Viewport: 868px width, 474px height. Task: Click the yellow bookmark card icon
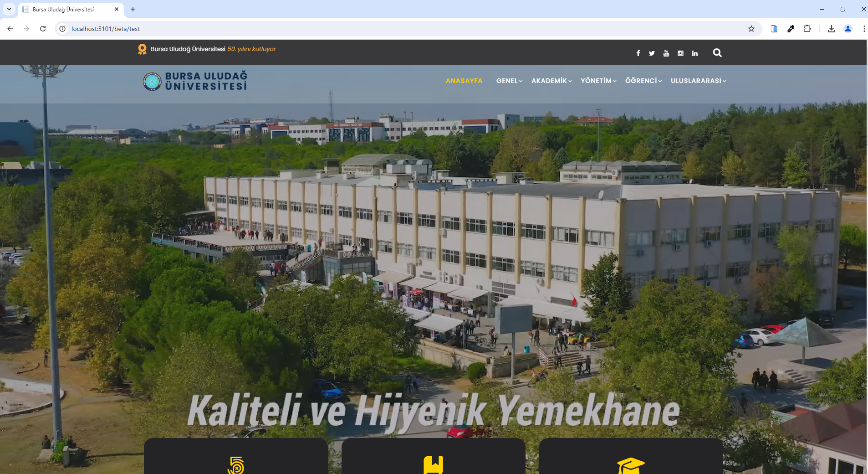coord(434,465)
